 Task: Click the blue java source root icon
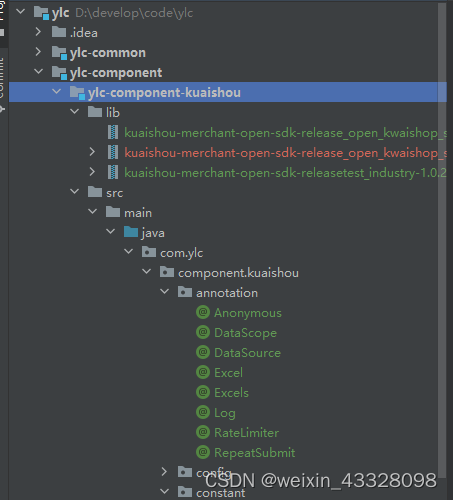click(131, 232)
